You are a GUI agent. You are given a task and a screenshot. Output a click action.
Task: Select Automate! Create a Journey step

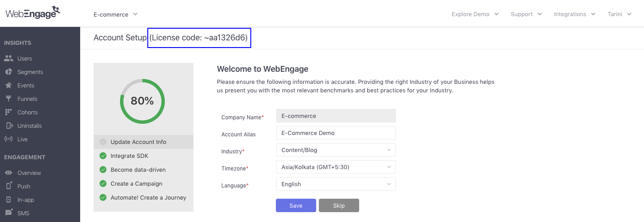[x=143, y=197]
